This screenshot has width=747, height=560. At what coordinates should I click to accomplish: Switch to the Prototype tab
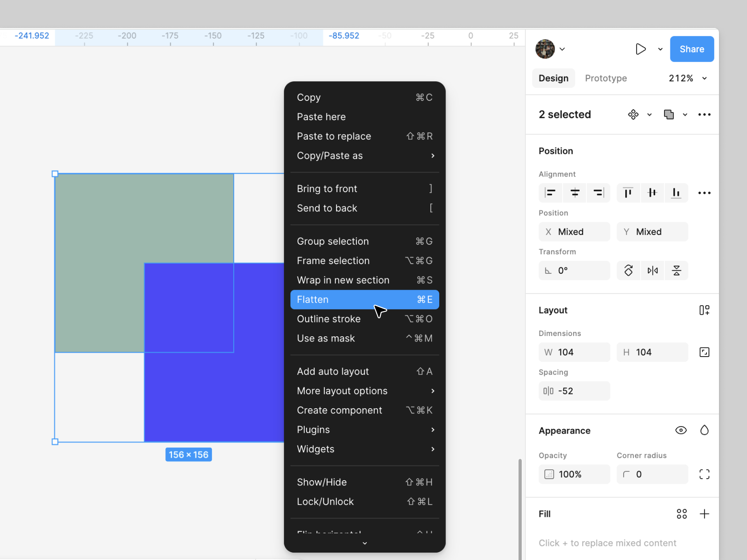[606, 78]
